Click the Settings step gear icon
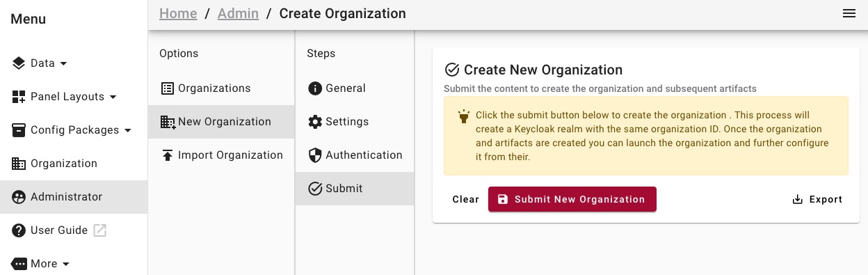The height and width of the screenshot is (275, 868). pyautogui.click(x=315, y=122)
